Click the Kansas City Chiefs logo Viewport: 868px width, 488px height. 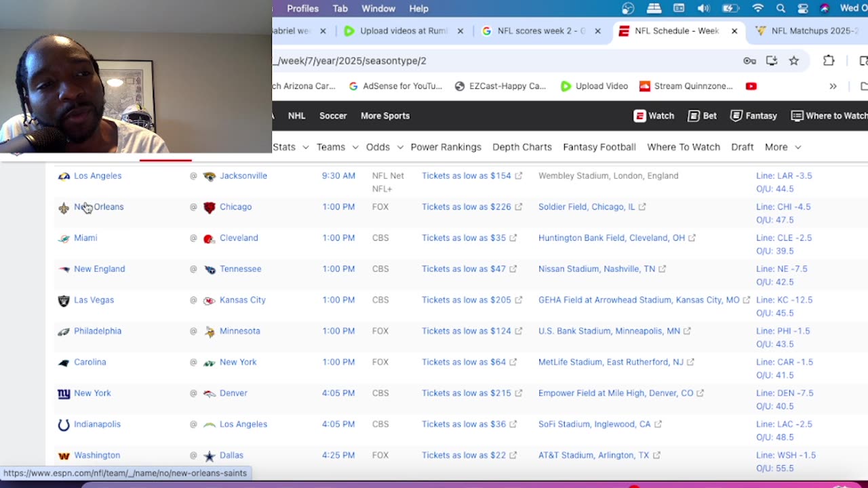pos(210,300)
